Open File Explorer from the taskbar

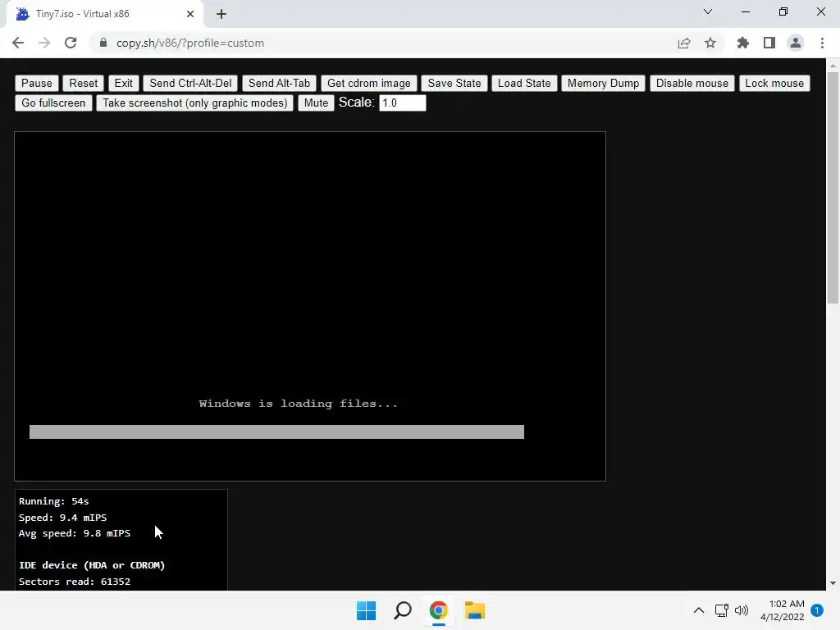tap(475, 610)
